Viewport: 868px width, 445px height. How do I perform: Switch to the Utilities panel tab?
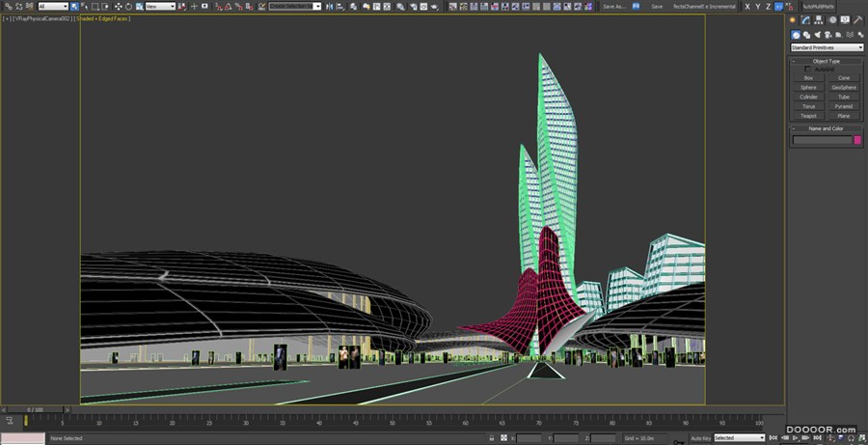tap(858, 20)
